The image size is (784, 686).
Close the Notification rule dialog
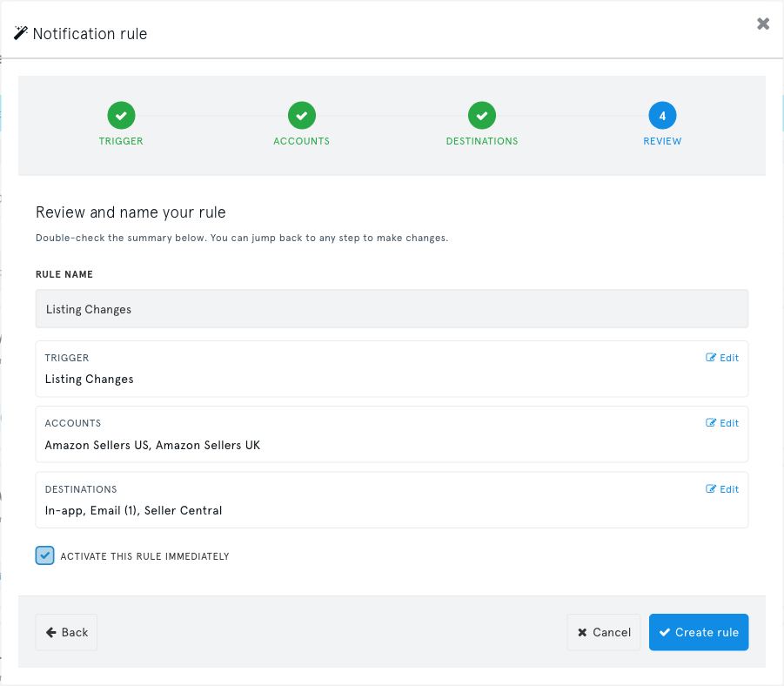763,24
